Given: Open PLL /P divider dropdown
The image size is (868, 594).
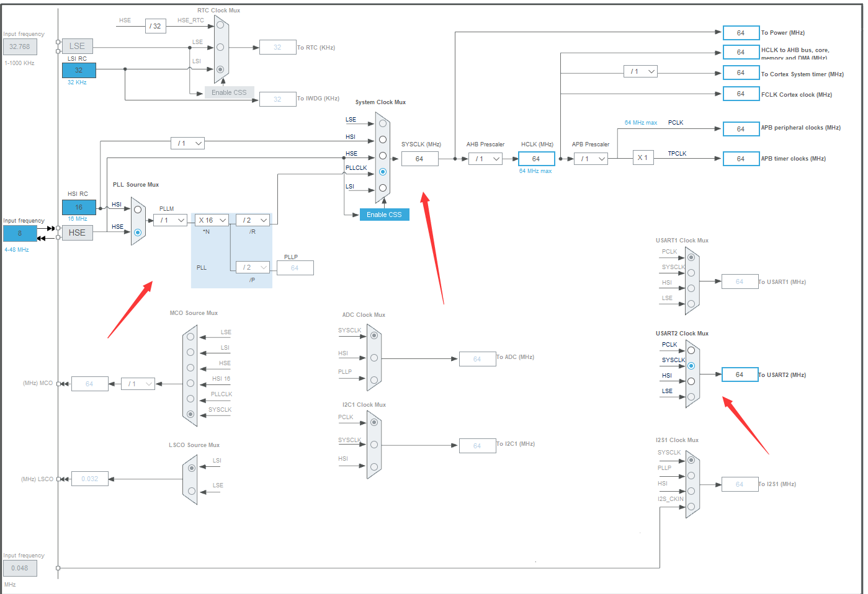Looking at the screenshot, I should 253,267.
